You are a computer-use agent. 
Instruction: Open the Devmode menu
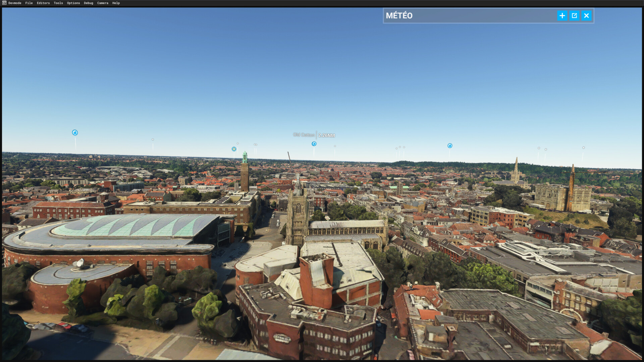pos(15,3)
